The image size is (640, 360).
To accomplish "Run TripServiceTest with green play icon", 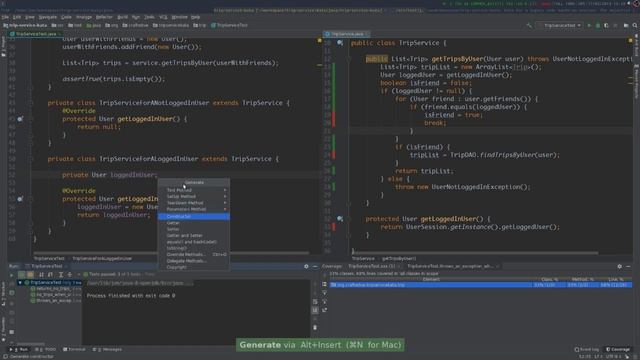I will point(589,25).
